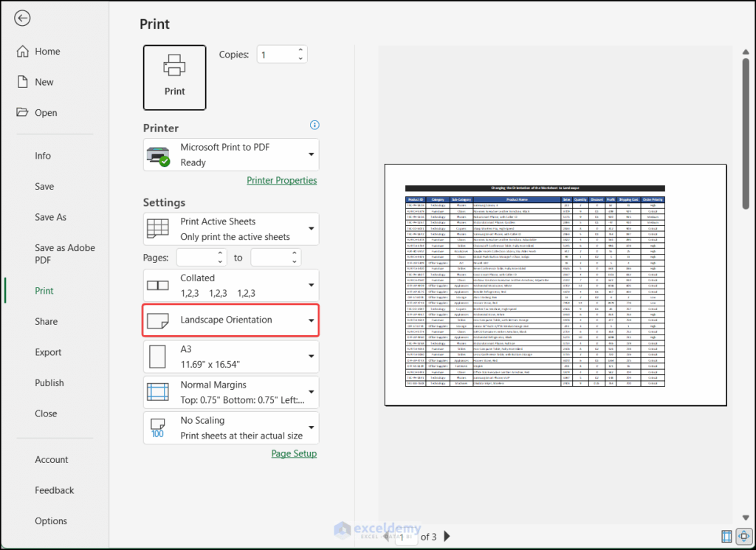Open the Account page
Screen dimensions: 756x550
tap(51, 460)
